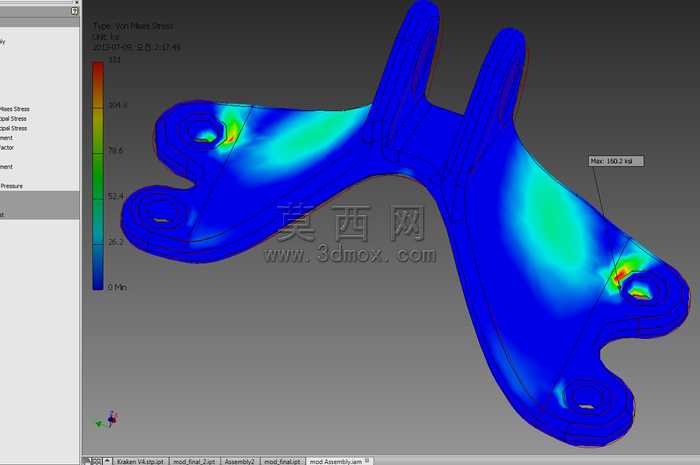Click the 26.2 legend value

click(x=116, y=242)
